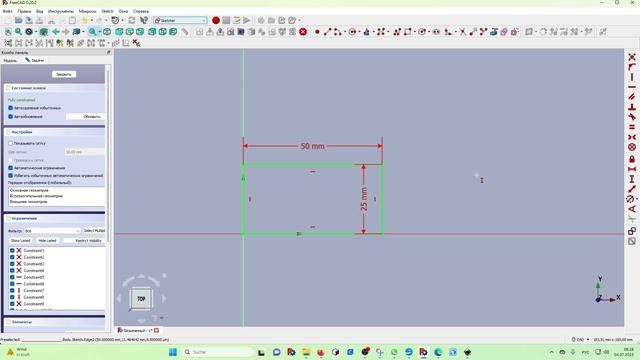The height and width of the screenshot is (360, 640).
Task: Select the Radius constraint tool
Action: (631, 199)
